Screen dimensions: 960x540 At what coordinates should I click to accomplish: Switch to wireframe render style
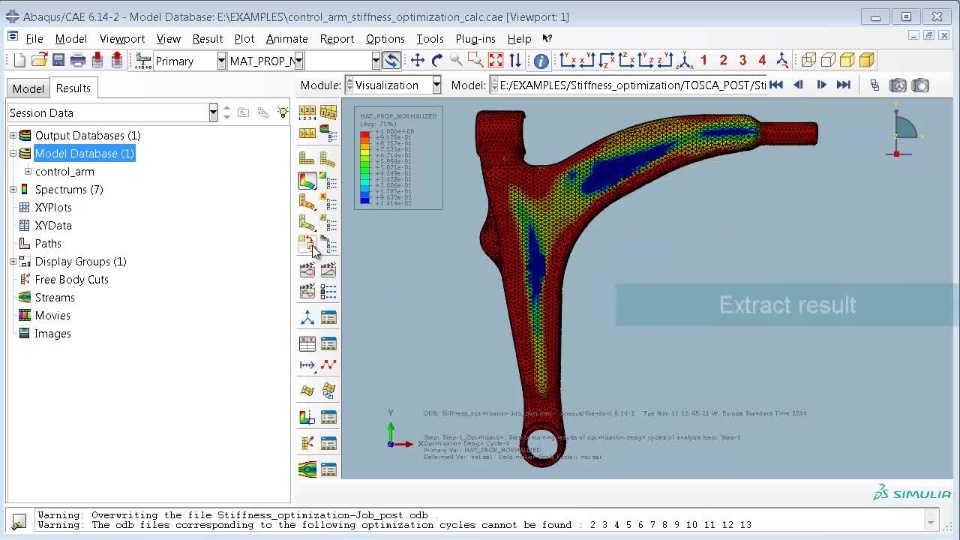(x=808, y=60)
